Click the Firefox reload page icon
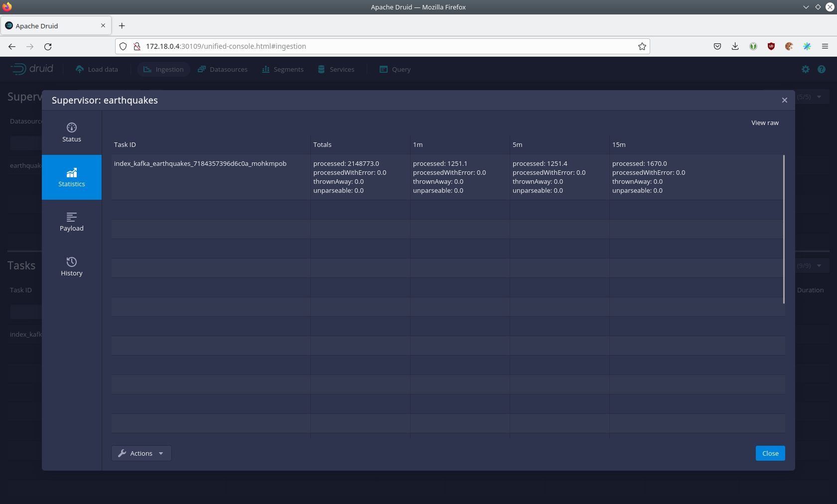The image size is (837, 504). point(48,46)
